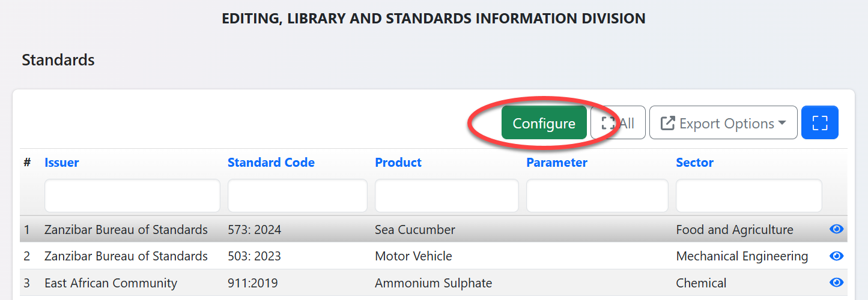Sort by the Sector column header
The height and width of the screenshot is (300, 868).
click(x=694, y=163)
